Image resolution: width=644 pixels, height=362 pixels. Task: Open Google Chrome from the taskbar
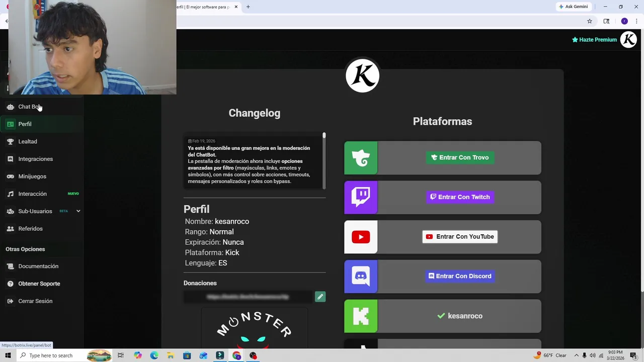pos(236,355)
